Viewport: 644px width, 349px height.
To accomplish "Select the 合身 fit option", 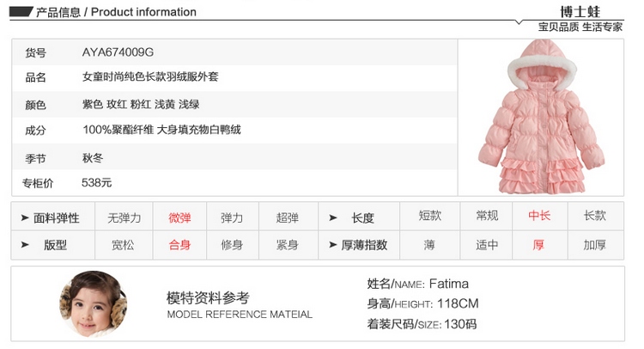I will coord(179,245).
